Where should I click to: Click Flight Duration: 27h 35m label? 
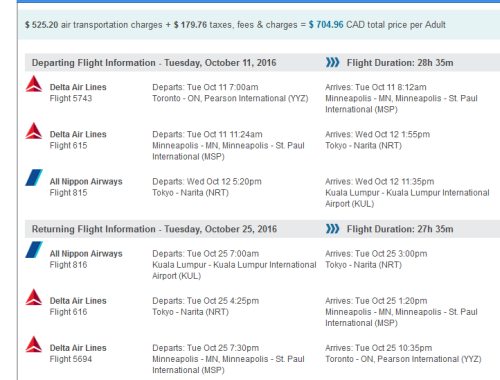coord(400,229)
